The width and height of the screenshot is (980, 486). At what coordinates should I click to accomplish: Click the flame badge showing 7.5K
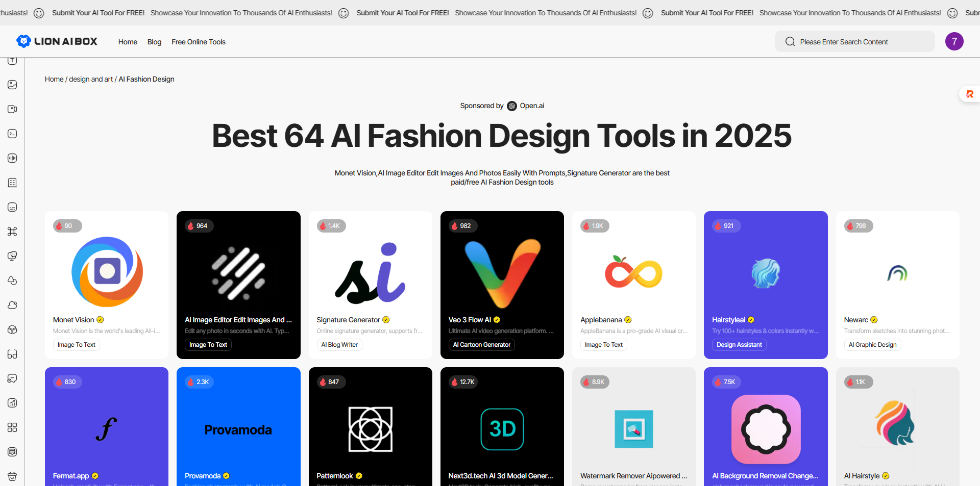coord(726,382)
